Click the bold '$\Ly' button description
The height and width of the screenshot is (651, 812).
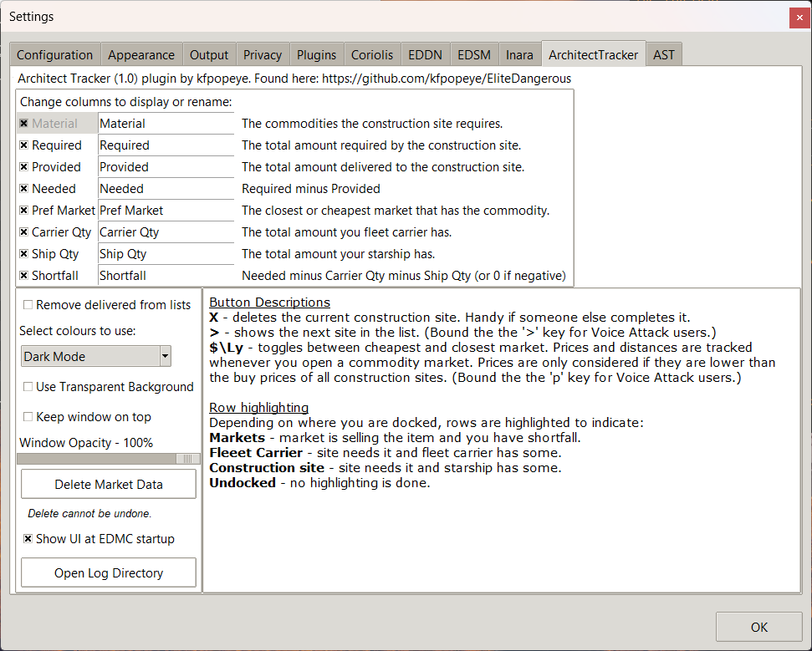click(x=227, y=348)
